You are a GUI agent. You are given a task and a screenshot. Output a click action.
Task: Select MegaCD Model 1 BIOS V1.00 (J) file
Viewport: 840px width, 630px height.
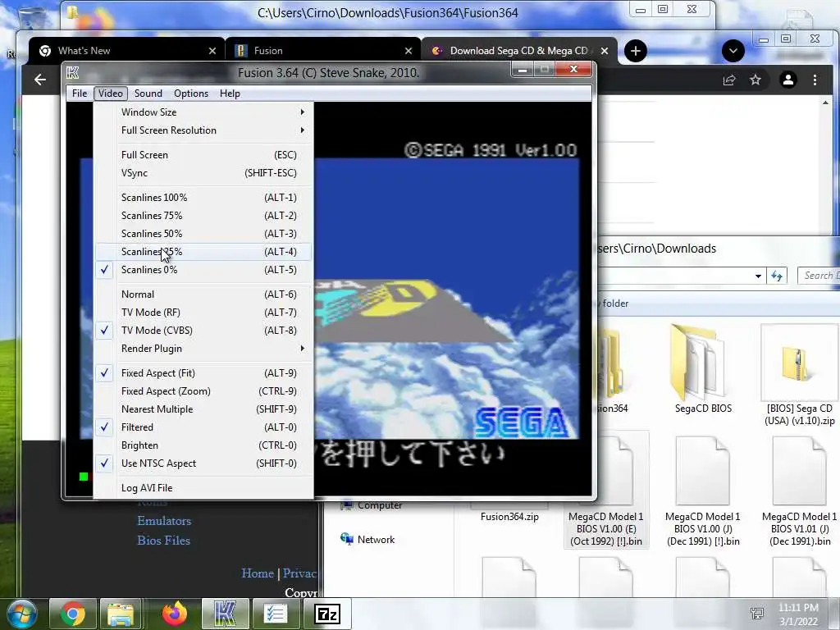(703, 491)
